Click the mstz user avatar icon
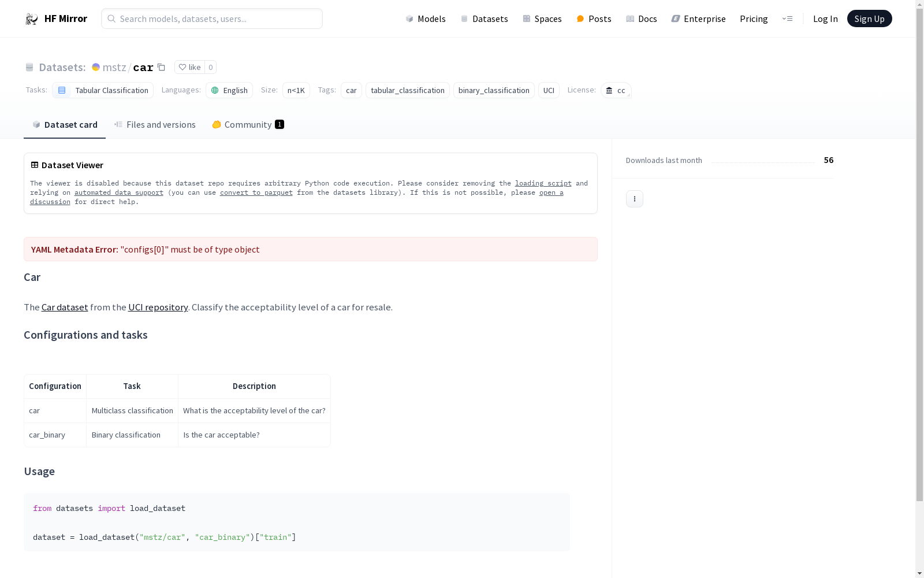The width and height of the screenshot is (924, 578). 96,67
